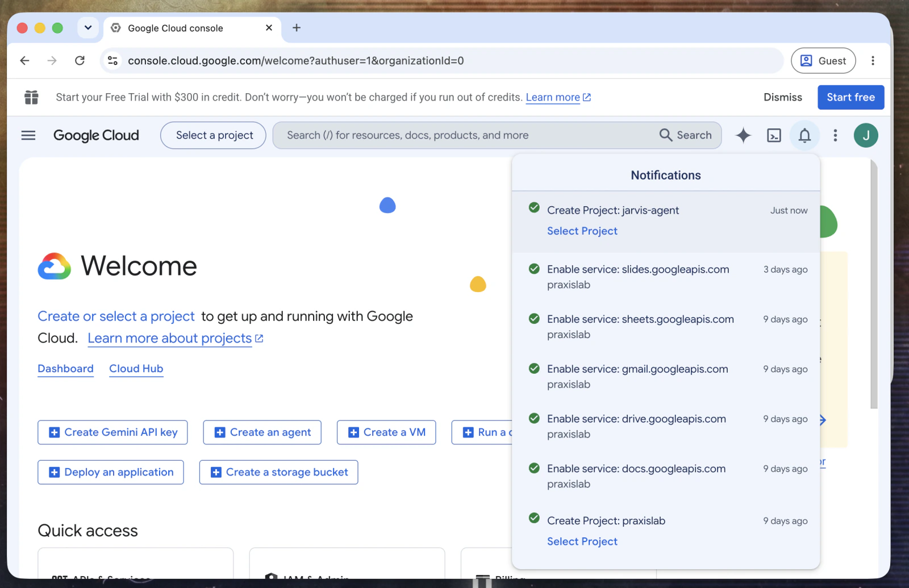Click the green check beside Create Project: praxislab

click(x=534, y=518)
